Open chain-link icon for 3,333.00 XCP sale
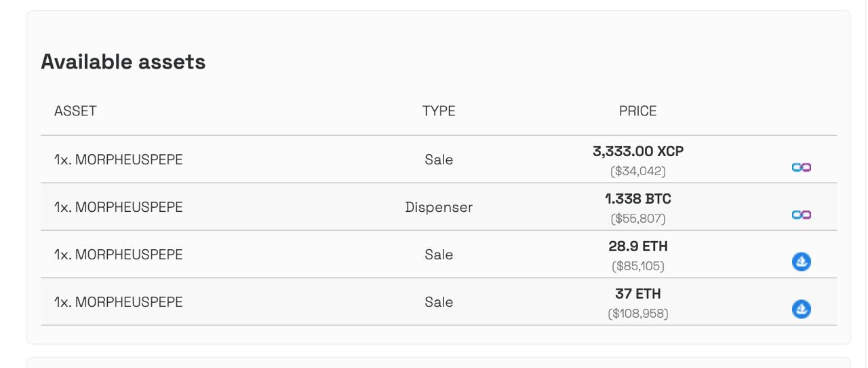Viewport: 868px width, 368px height. tap(802, 167)
